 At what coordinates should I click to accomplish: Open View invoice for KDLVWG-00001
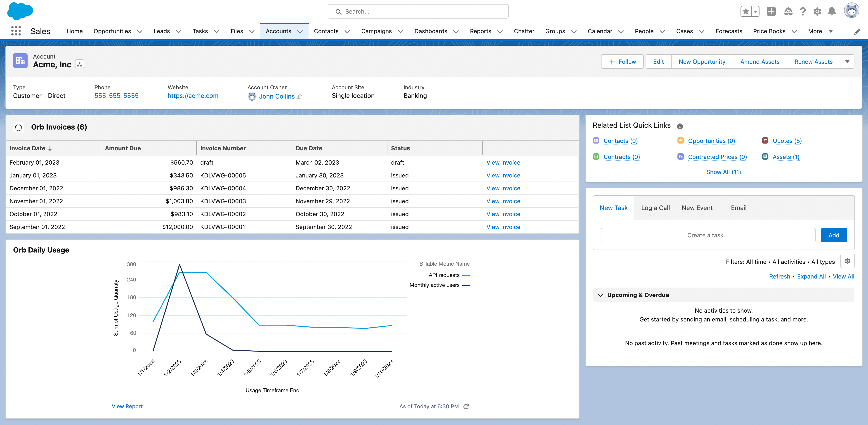click(503, 227)
